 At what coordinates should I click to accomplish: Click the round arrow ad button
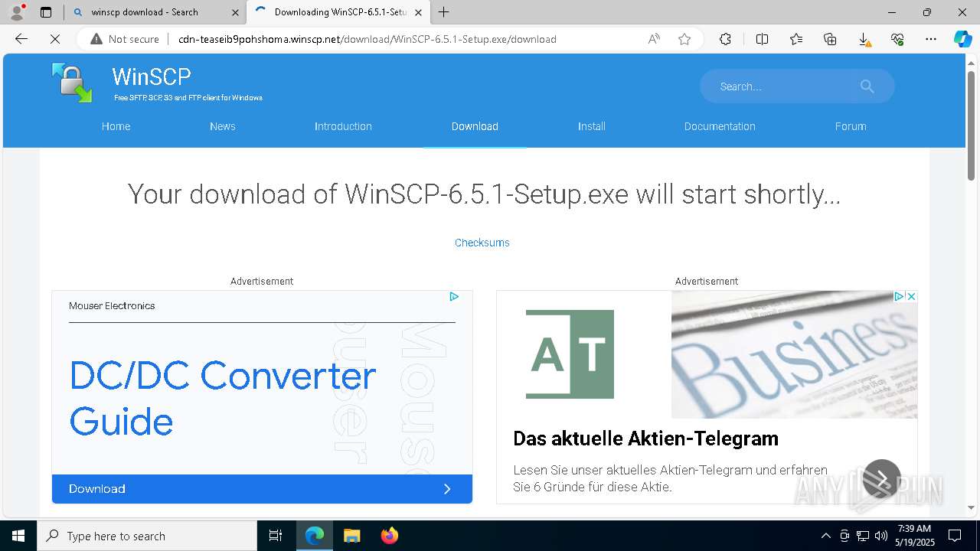click(x=882, y=479)
